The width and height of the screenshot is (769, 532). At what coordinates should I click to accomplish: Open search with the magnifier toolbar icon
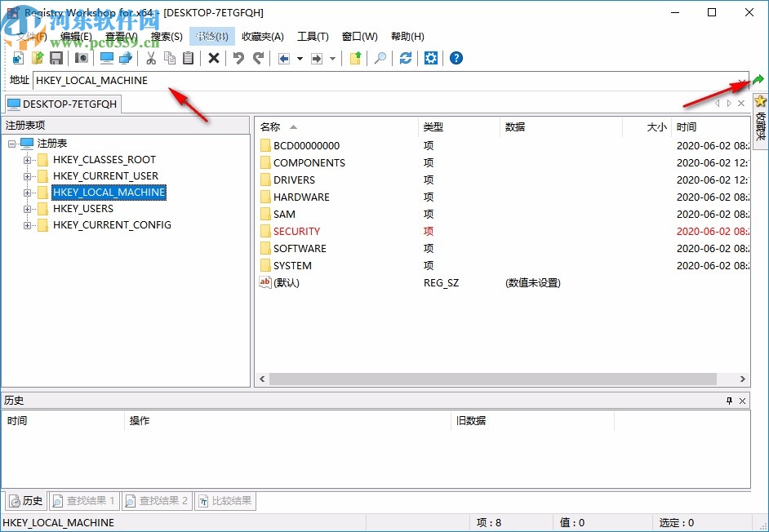tap(380, 58)
